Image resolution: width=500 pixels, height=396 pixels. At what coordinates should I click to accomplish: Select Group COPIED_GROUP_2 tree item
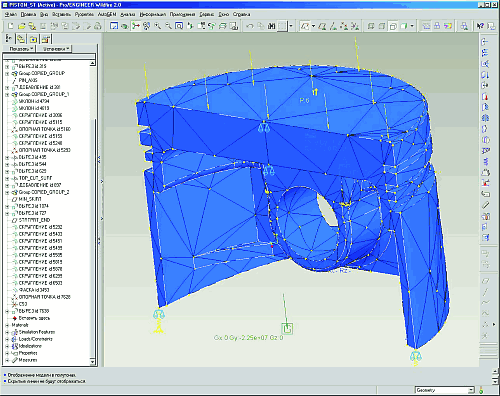click(44, 192)
